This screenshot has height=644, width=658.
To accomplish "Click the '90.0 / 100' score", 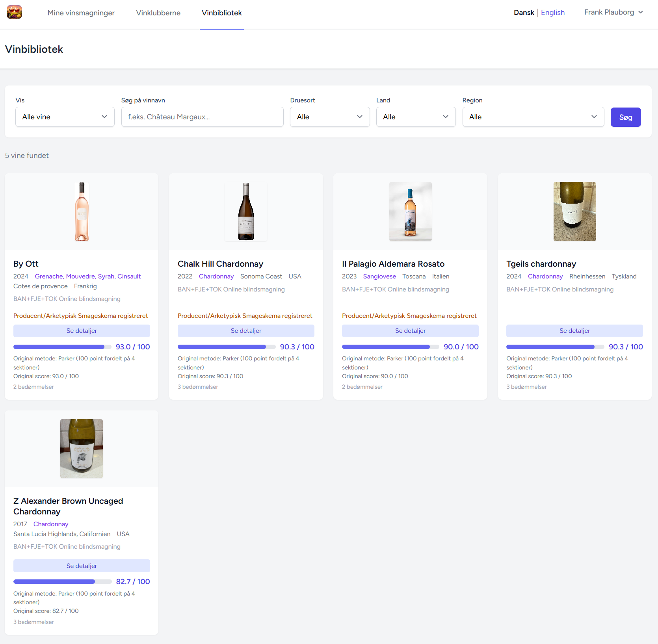I will 461,347.
